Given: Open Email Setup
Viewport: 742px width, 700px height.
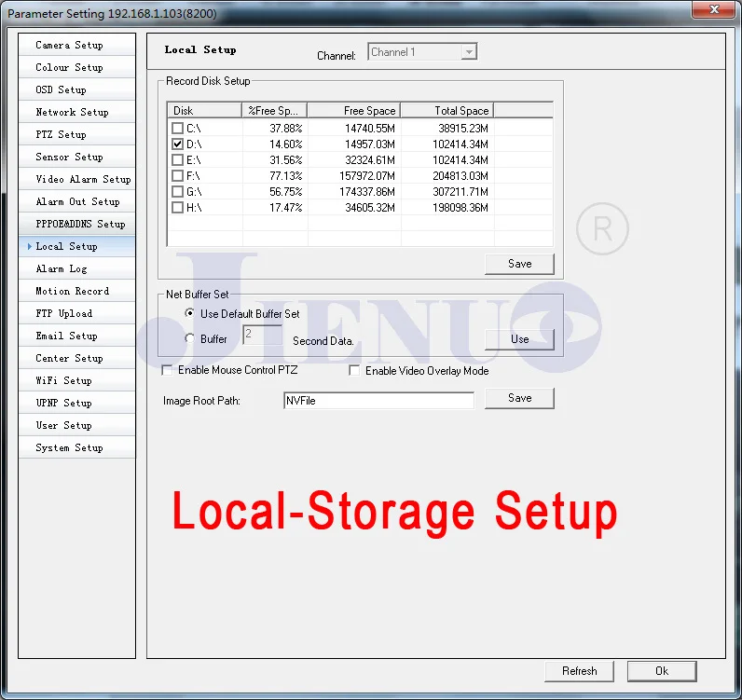Looking at the screenshot, I should (x=76, y=336).
